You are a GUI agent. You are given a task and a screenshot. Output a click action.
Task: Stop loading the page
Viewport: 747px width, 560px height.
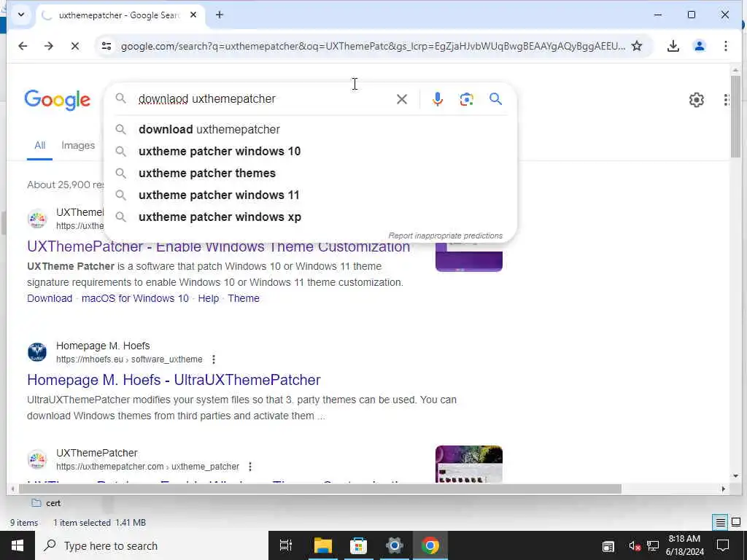click(x=75, y=46)
